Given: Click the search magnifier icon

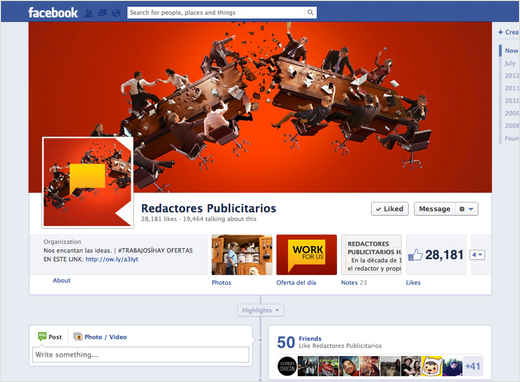Looking at the screenshot, I should tap(310, 13).
